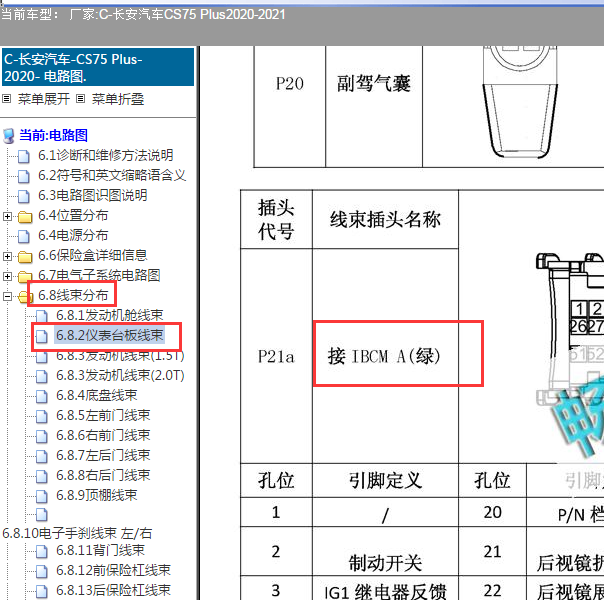Click page icon of 6.4电源分布
The width and height of the screenshot is (604, 600).
tap(24, 236)
